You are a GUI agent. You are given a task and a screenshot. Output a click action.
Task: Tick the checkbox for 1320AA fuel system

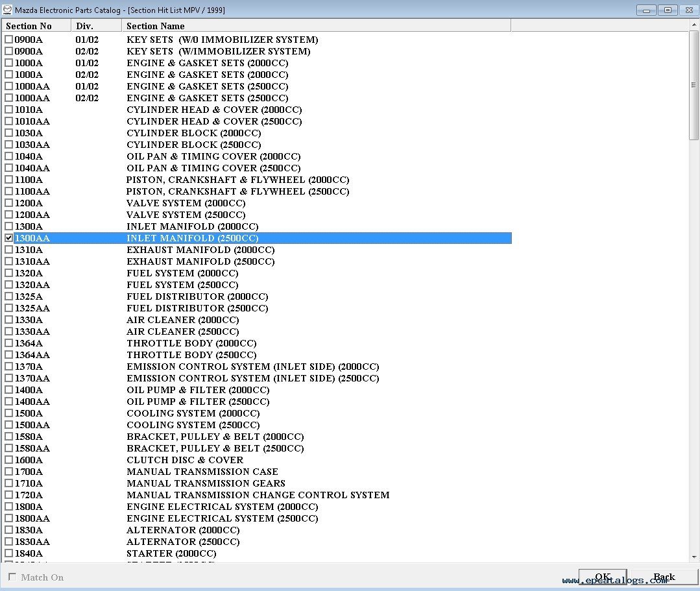click(8, 284)
